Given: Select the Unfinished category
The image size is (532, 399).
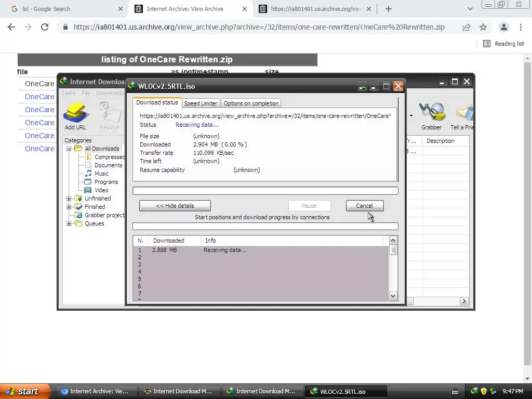Looking at the screenshot, I should pos(93,198).
